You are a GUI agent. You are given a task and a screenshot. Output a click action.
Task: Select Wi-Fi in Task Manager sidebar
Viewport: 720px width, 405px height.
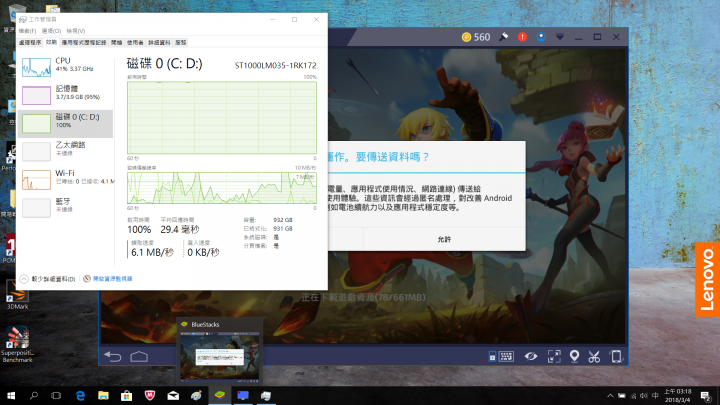click(x=66, y=180)
